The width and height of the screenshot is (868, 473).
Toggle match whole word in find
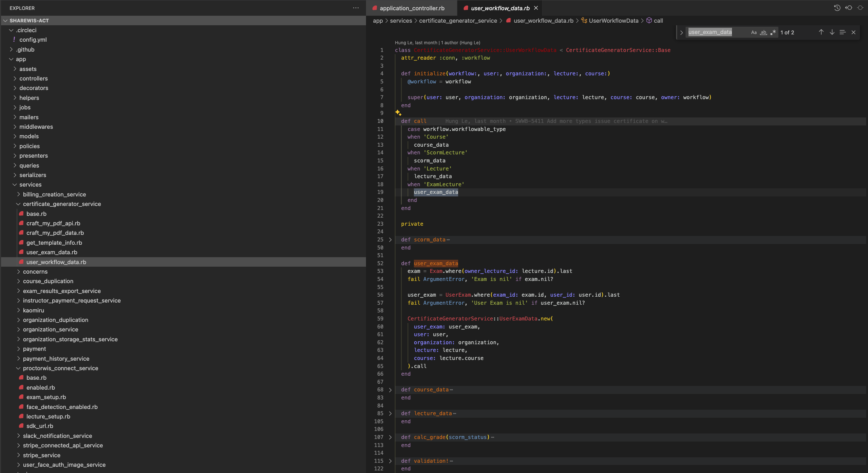[x=763, y=32]
